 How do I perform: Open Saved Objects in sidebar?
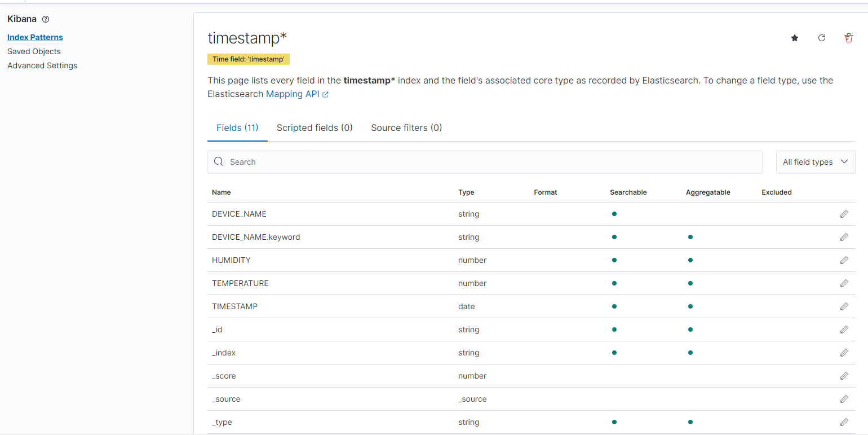[x=34, y=51]
